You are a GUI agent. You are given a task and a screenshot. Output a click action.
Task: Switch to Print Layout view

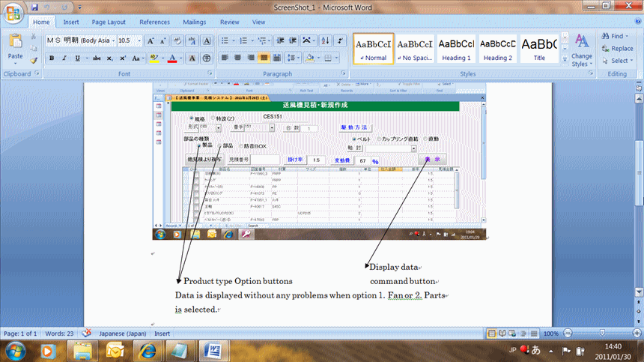[x=491, y=334]
